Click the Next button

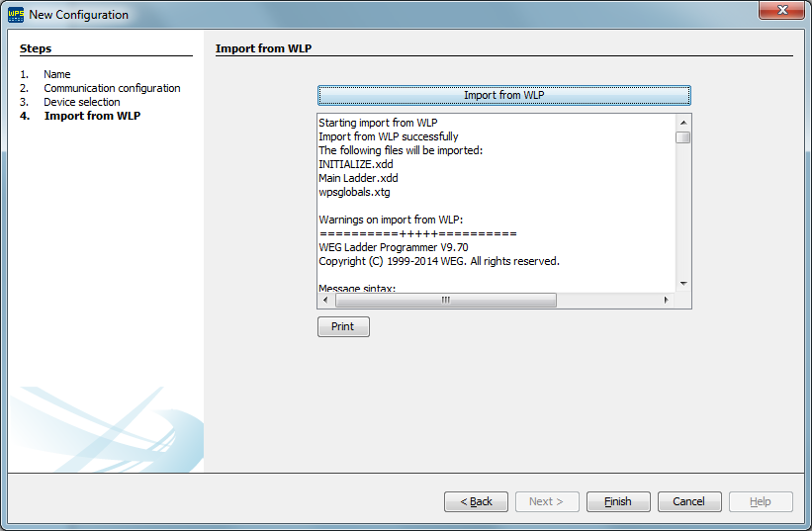point(547,501)
